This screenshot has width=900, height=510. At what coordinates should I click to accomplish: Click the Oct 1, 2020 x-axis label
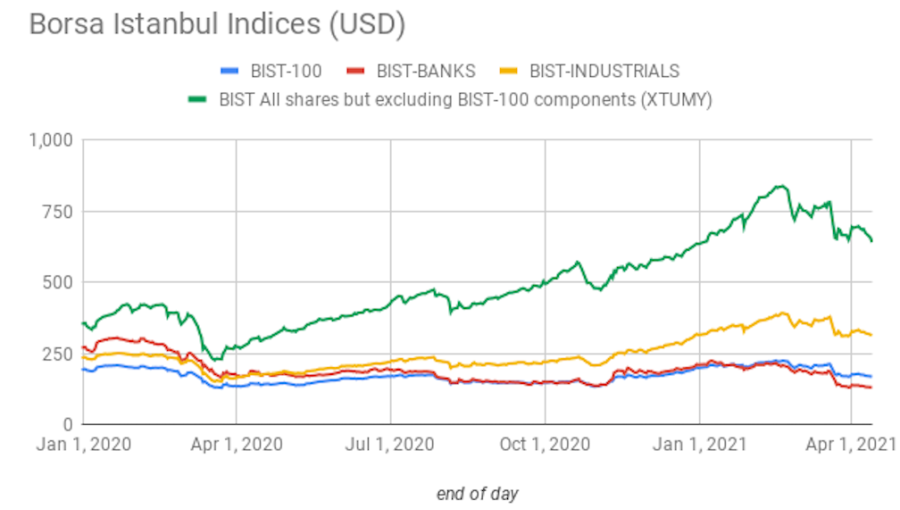point(545,443)
